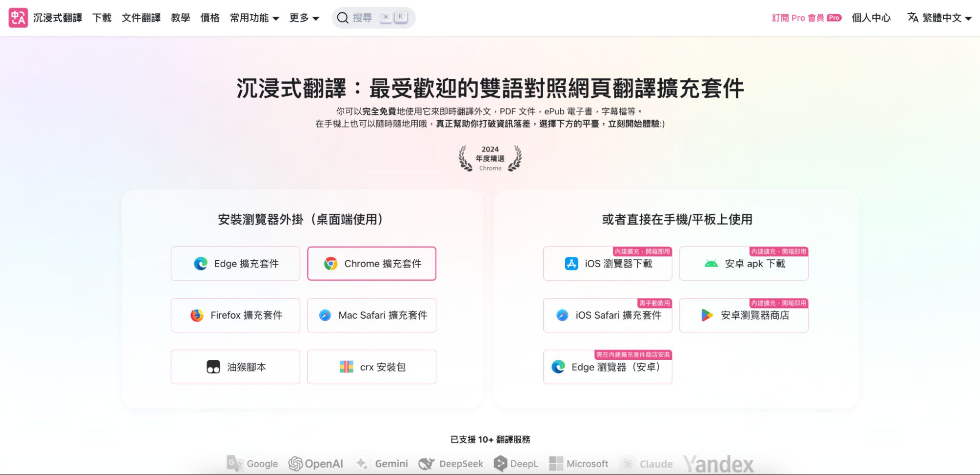Click the Mac Safari compass icon
980x475 pixels.
pos(325,315)
